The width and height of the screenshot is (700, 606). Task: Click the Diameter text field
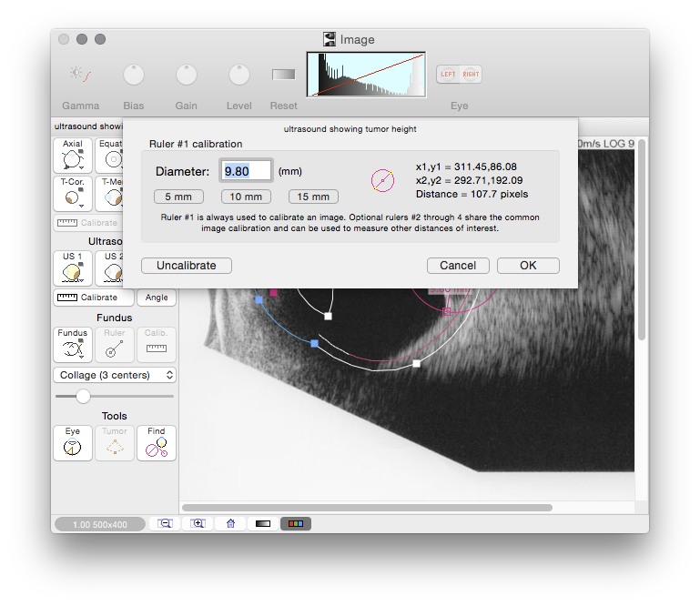pos(248,171)
